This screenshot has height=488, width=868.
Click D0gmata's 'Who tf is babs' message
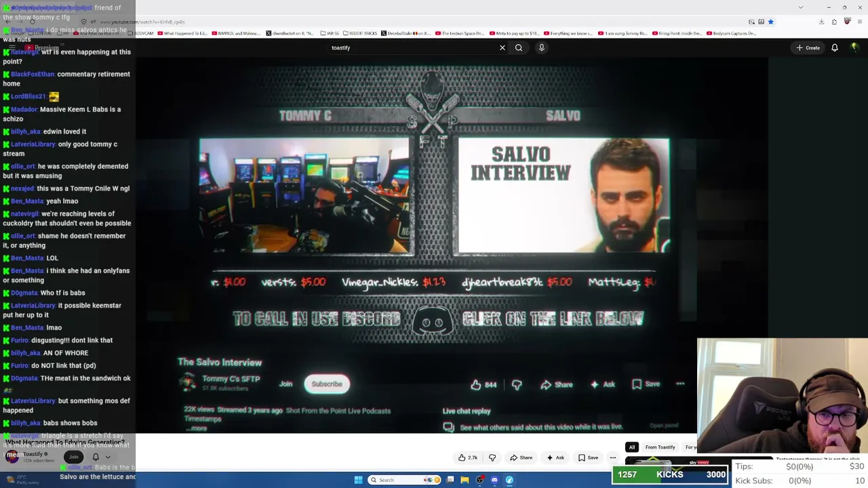(x=44, y=293)
